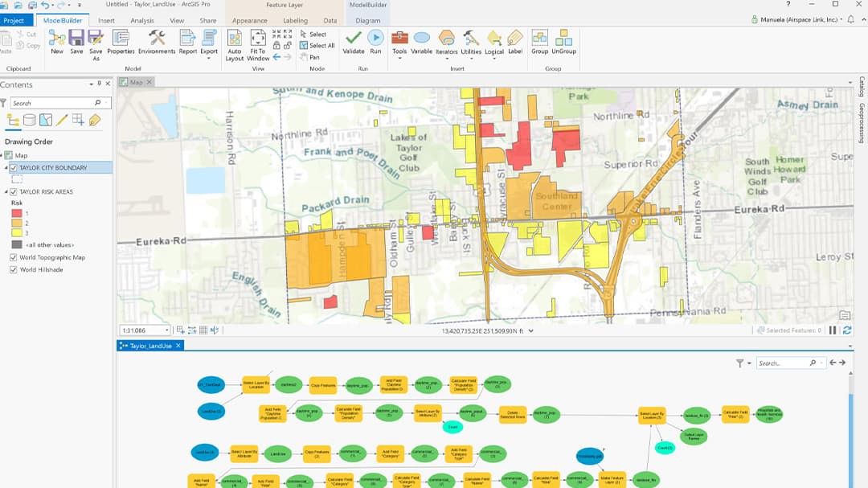Save the model with Save icon
Screen dimensions: 868x488
[76, 42]
